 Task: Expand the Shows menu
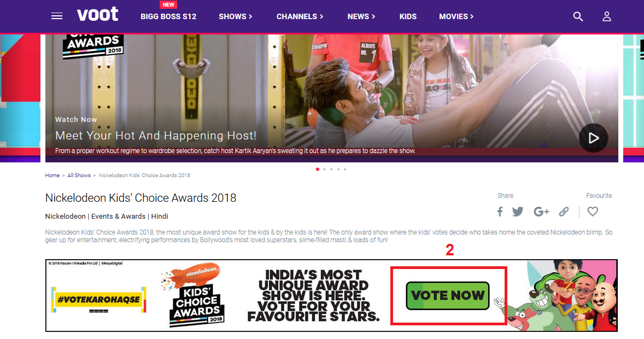[235, 16]
